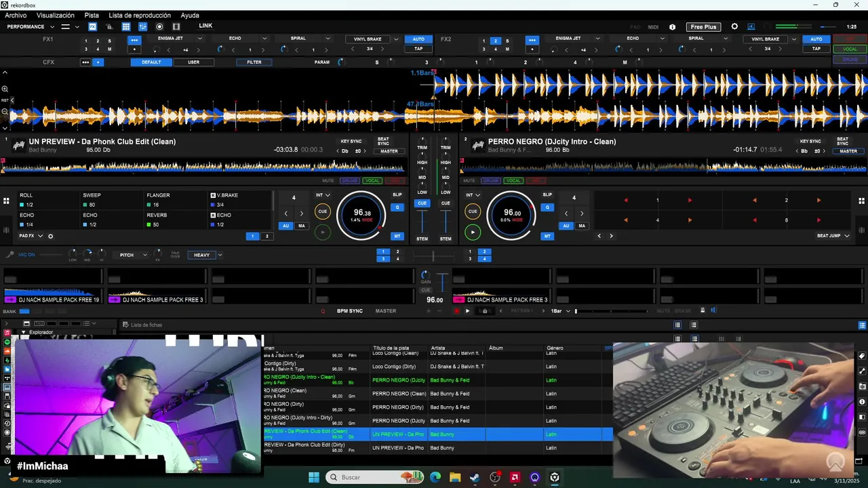868x488 pixels.
Task: Jump backward 1 beat on deck 2
Action: tap(625, 200)
